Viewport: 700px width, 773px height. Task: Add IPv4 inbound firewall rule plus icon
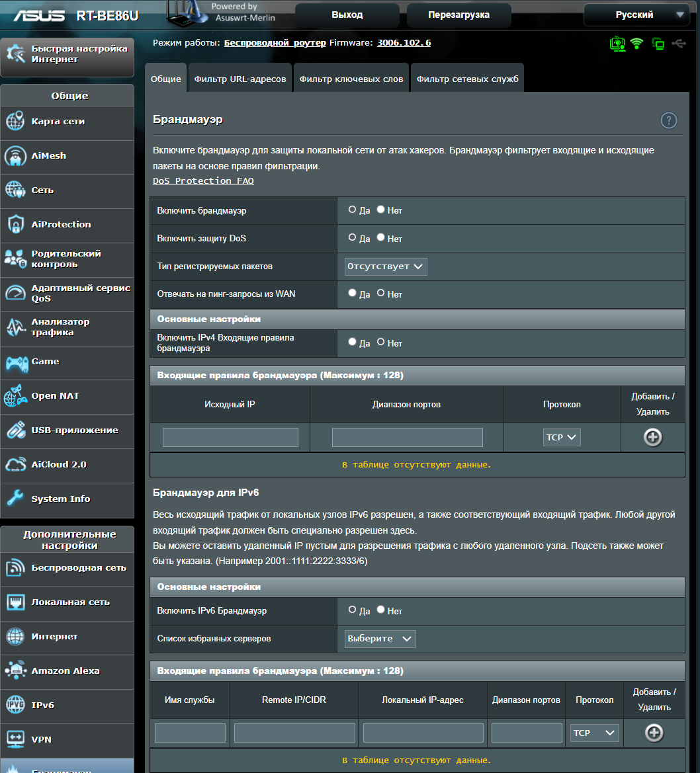click(652, 437)
